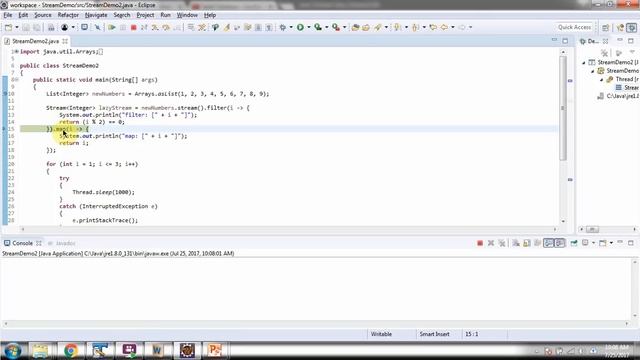The height and width of the screenshot is (360, 640).
Task: Open Chrome from the Windows taskbar
Action: point(70,350)
